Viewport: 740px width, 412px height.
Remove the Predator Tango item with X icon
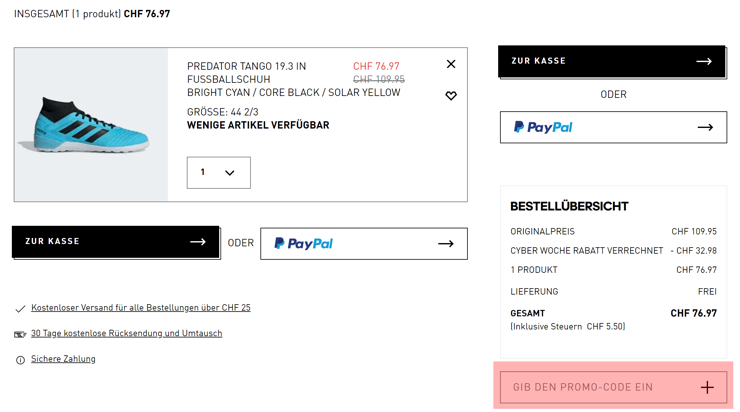(451, 64)
